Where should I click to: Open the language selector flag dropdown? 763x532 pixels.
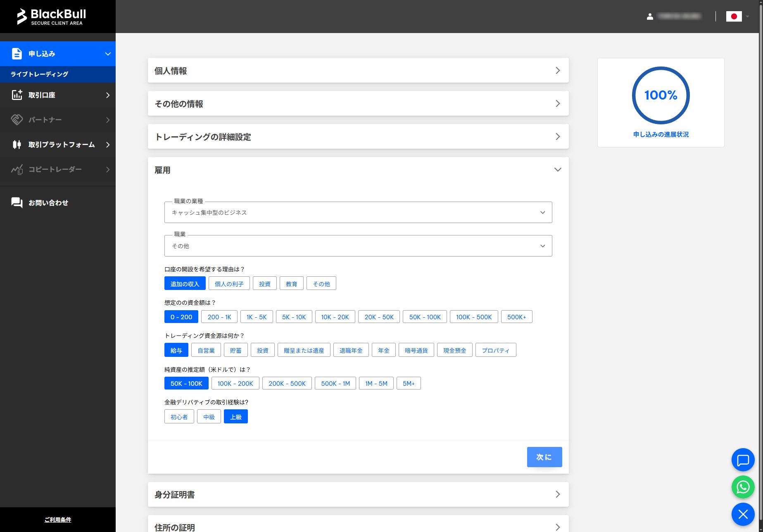[737, 17]
